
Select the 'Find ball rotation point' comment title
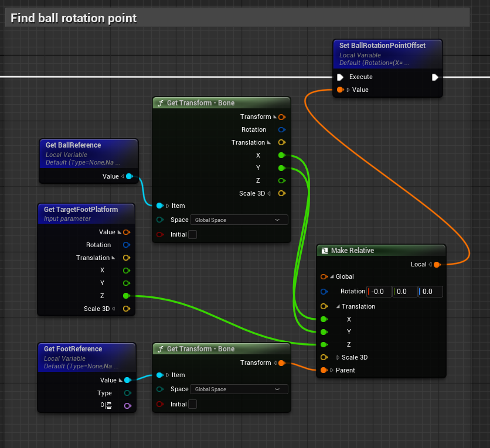point(74,18)
